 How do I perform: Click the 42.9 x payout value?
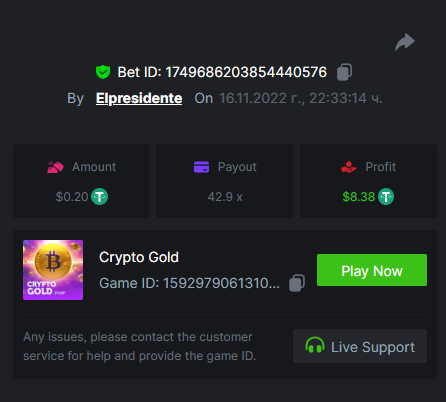tap(225, 197)
